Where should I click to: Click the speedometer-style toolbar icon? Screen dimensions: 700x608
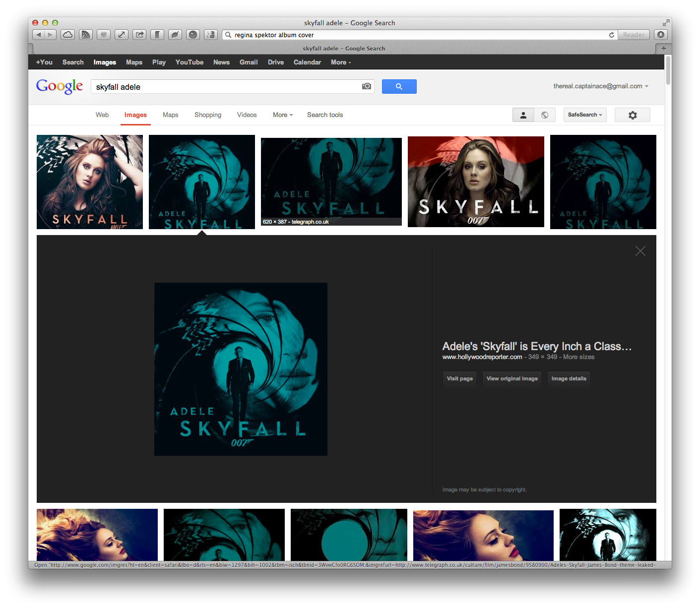(86, 35)
